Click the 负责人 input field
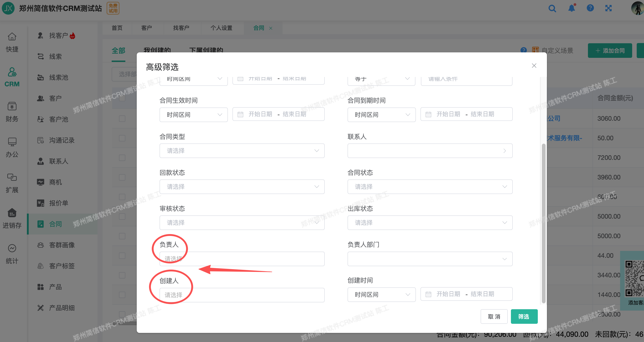 tap(242, 259)
